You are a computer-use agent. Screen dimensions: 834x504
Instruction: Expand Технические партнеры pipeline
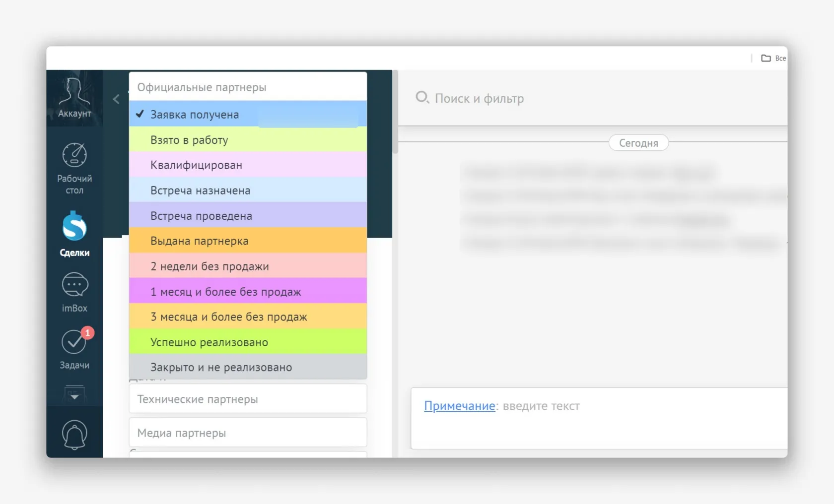tap(248, 399)
